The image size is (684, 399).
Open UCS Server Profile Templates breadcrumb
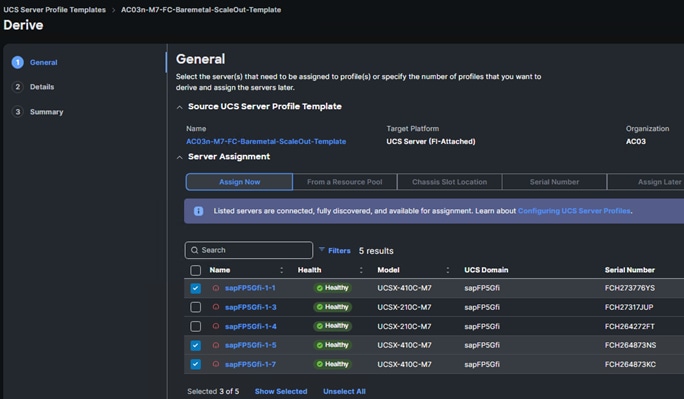point(55,10)
